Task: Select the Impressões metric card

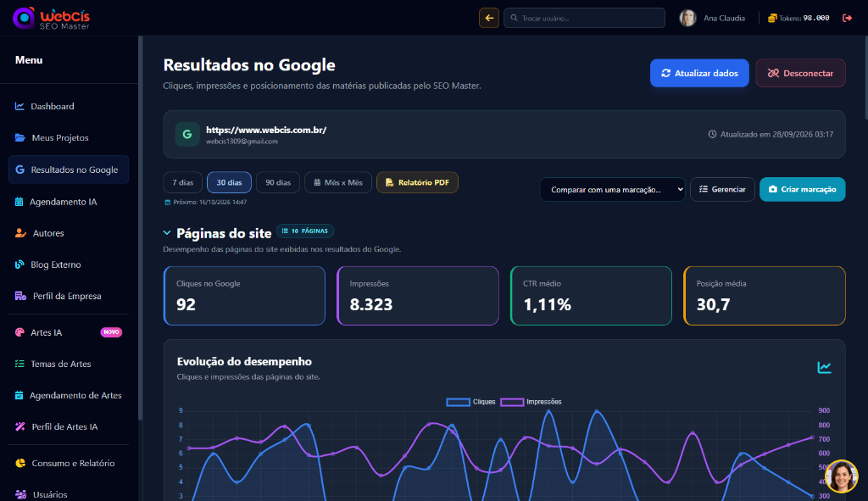Action: [x=417, y=296]
